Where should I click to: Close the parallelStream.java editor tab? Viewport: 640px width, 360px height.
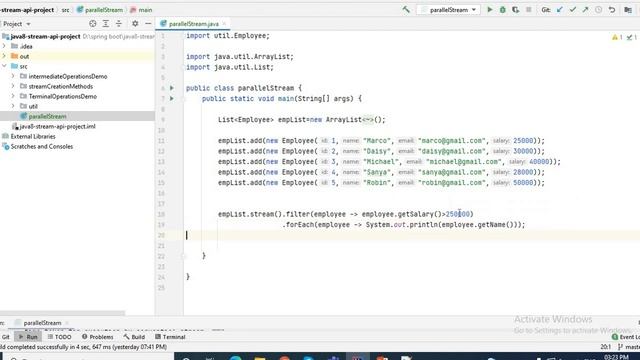[224, 24]
